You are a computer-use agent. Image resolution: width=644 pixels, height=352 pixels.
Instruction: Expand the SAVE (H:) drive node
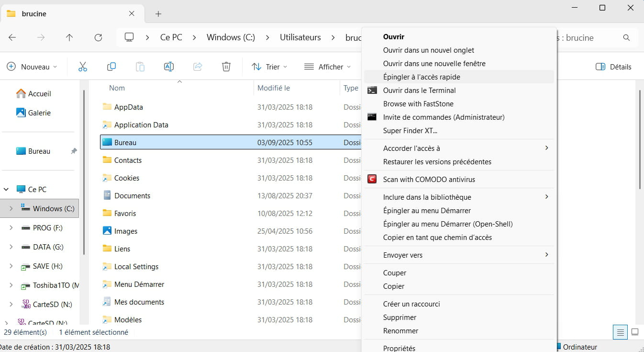pyautogui.click(x=11, y=266)
